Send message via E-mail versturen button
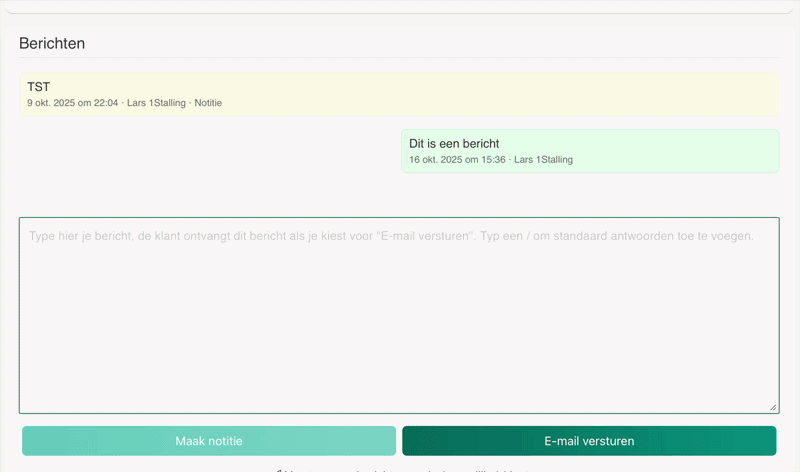Screen dimensions: 800x472 click(589, 441)
